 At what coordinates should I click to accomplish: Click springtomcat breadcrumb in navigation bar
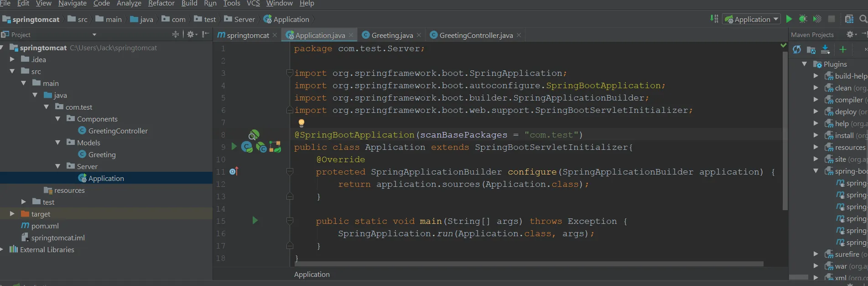pos(31,19)
